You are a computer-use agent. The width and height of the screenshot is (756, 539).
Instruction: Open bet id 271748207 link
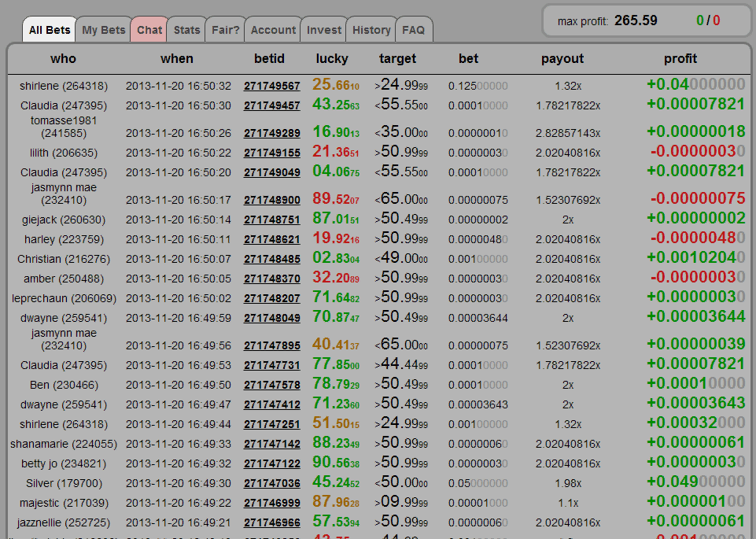point(272,298)
